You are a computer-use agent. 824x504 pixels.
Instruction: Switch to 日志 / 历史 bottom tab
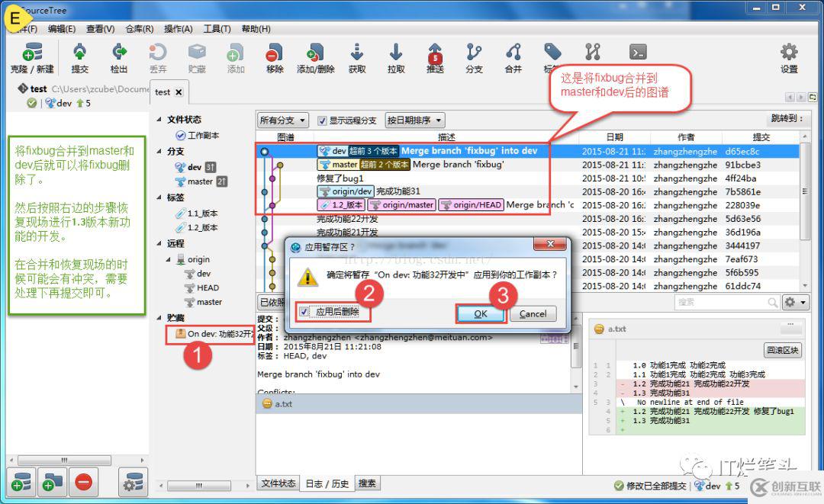click(327, 483)
